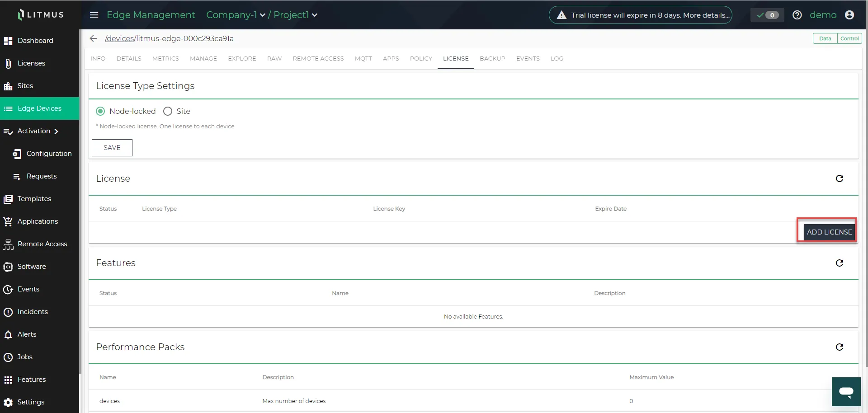Open the help question mark icon
Viewport: 868px width, 413px height.
797,15
